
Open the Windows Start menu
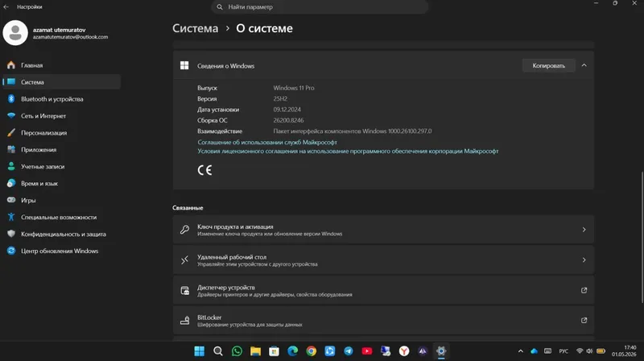click(x=199, y=351)
